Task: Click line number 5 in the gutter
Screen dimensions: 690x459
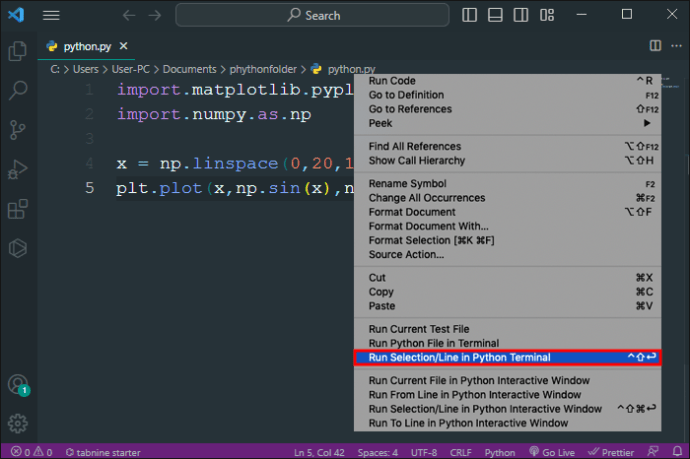Action: [89, 188]
